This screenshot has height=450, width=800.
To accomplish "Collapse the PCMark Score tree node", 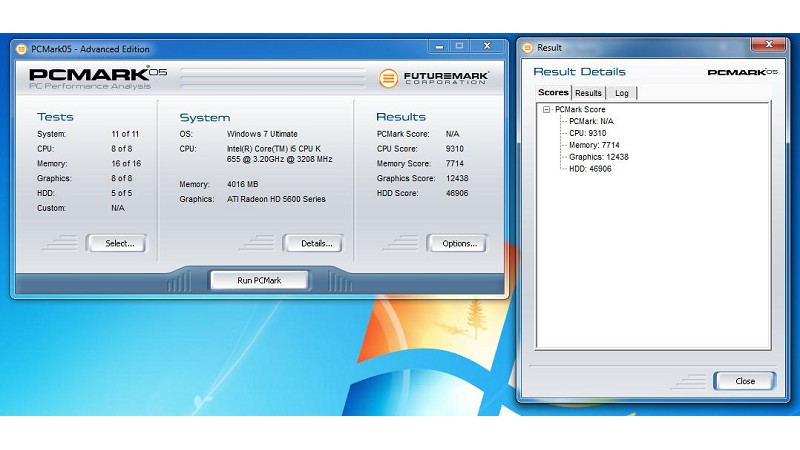I will [x=547, y=109].
